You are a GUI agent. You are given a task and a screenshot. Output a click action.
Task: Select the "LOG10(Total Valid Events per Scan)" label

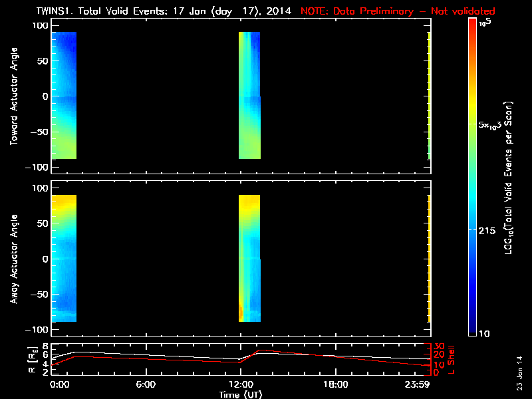coord(511,180)
